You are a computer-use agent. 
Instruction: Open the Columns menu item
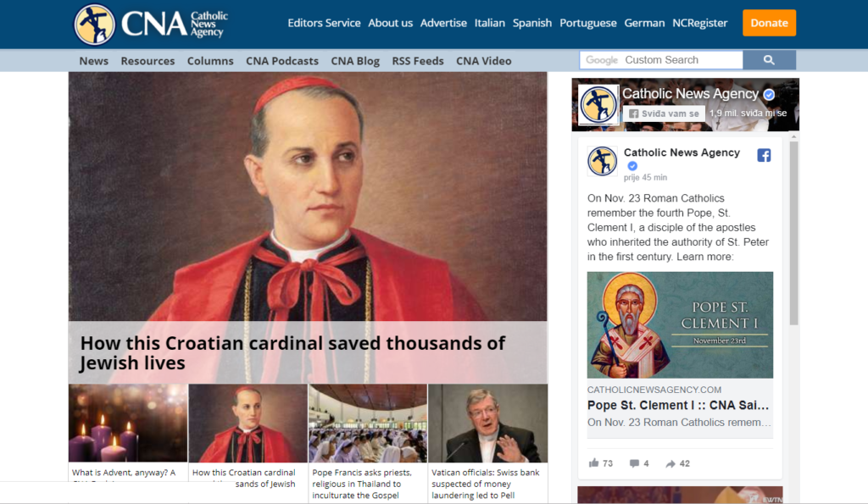[x=210, y=61]
